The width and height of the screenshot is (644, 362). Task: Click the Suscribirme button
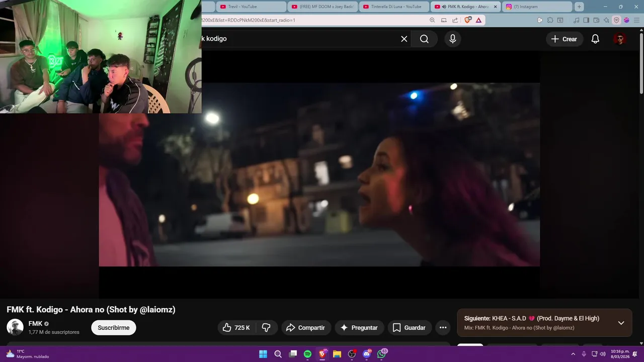114,328
